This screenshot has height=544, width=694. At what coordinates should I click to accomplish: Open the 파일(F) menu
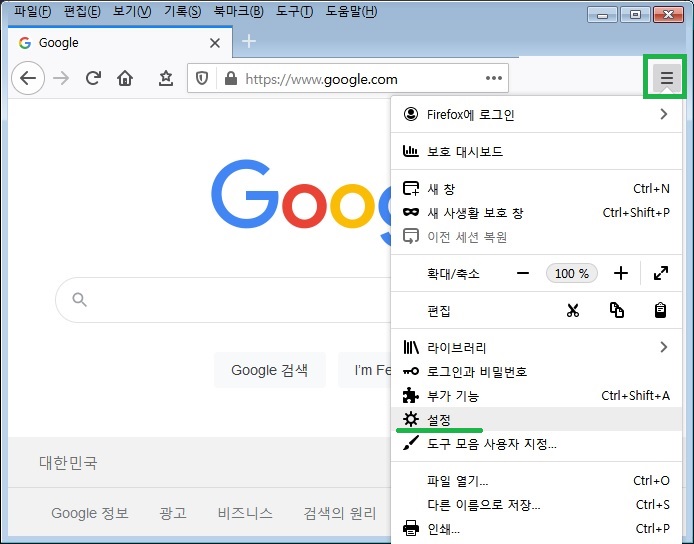pyautogui.click(x=32, y=11)
